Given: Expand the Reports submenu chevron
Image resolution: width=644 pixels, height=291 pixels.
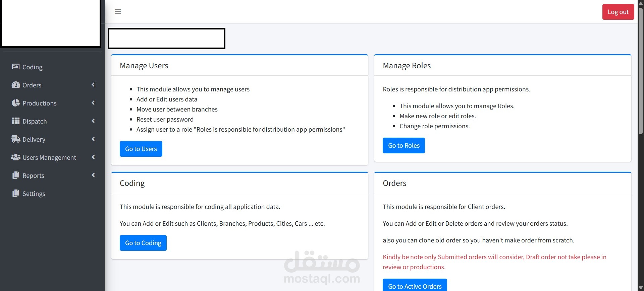Looking at the screenshot, I should pyautogui.click(x=93, y=175).
